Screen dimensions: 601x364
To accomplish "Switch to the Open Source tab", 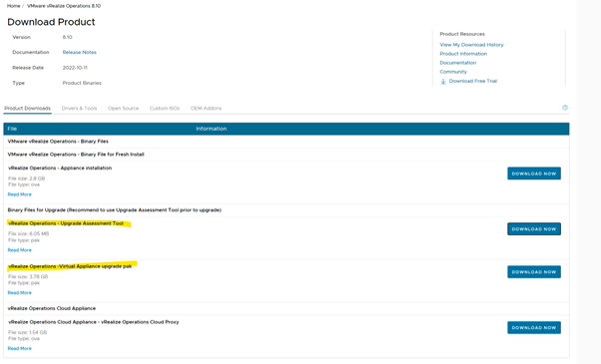I will pyautogui.click(x=123, y=109).
